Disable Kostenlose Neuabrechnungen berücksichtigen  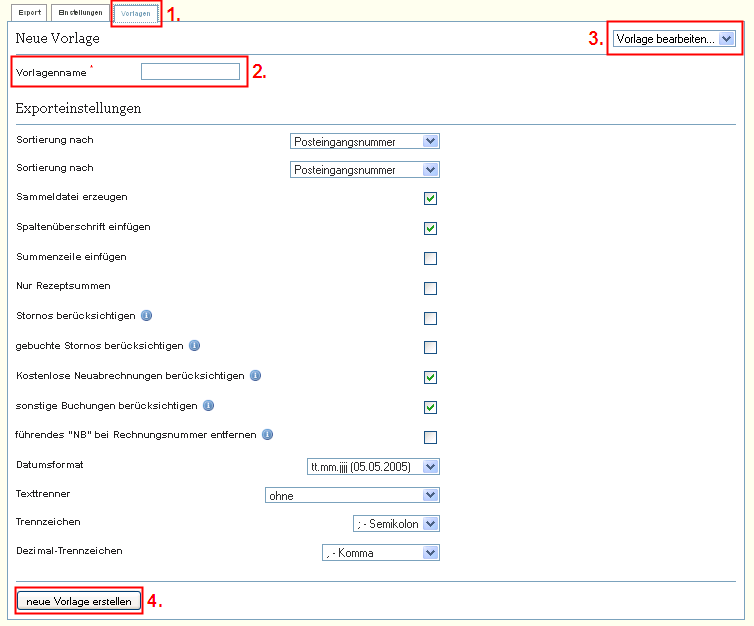[x=430, y=377]
